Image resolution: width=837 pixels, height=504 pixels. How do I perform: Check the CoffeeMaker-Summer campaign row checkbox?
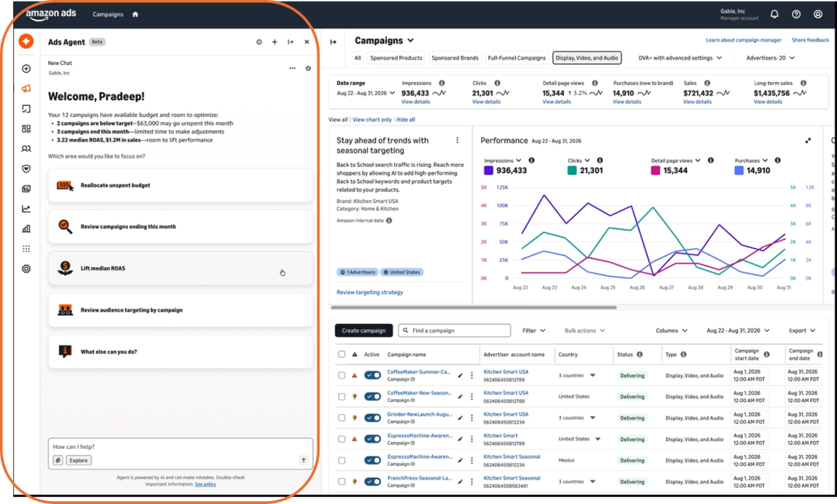pos(342,375)
